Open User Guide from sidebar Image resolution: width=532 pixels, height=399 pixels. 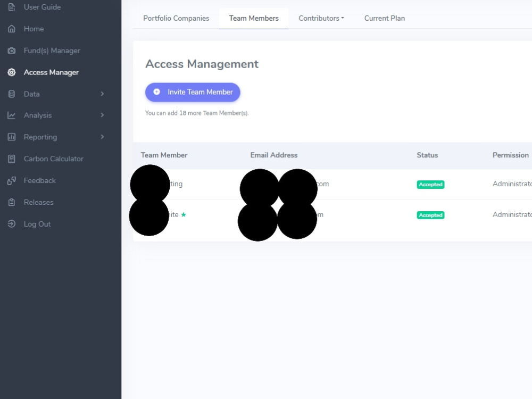pyautogui.click(x=43, y=7)
